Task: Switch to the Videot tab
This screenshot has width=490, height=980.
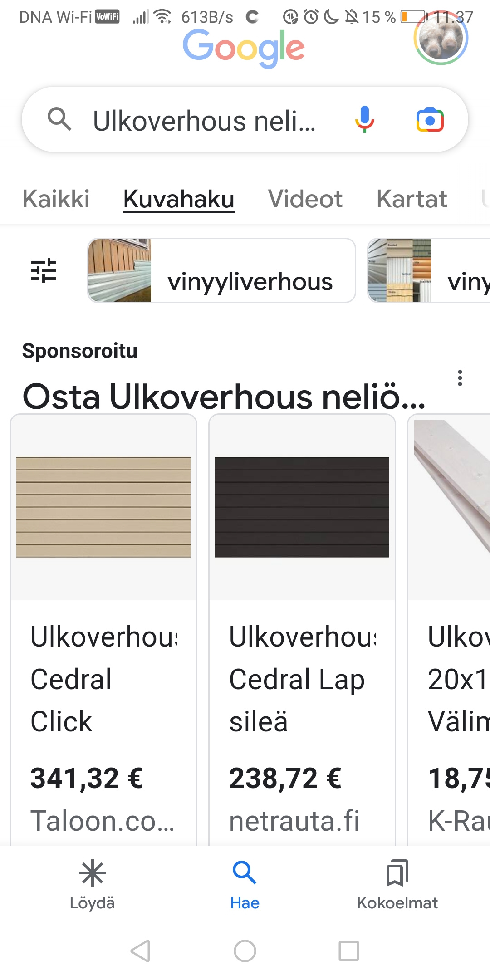Action: point(305,199)
